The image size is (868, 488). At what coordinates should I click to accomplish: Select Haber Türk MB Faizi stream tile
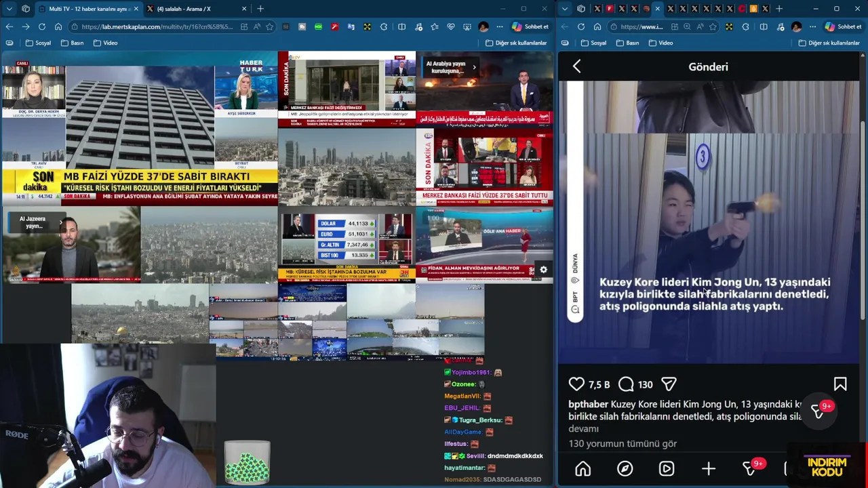[140, 129]
